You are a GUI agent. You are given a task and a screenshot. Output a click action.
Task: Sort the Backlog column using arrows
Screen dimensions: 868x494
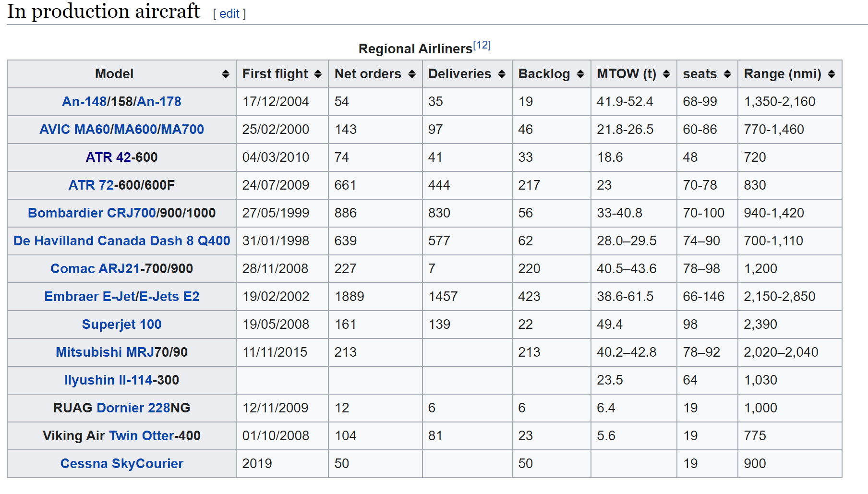[580, 74]
